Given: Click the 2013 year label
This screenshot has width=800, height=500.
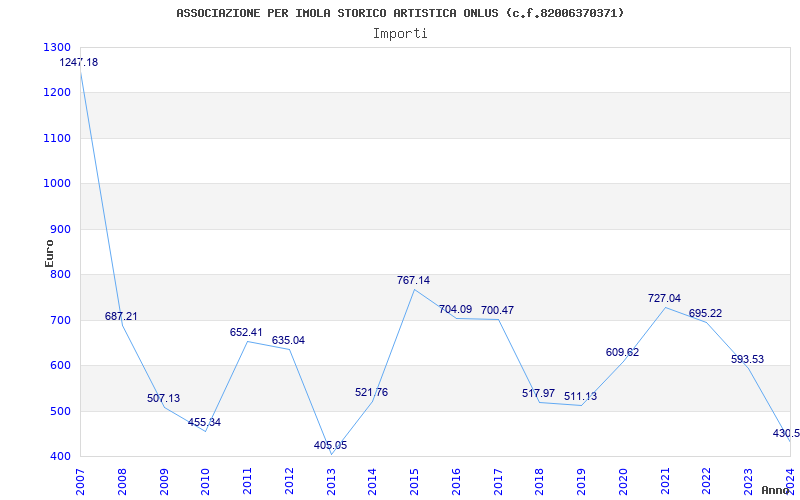Looking at the screenshot, I should click(331, 482).
